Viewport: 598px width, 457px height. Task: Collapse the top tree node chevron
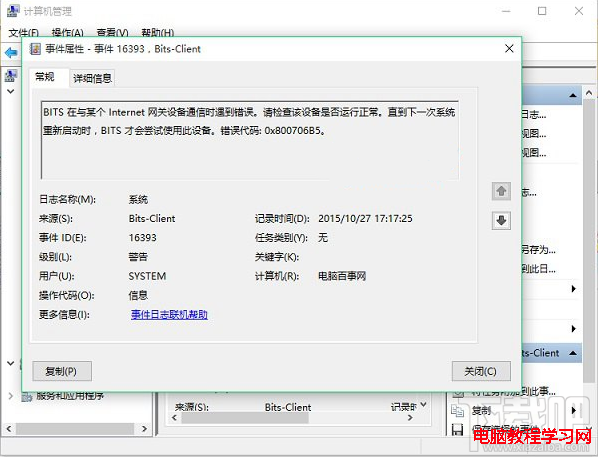pyautogui.click(x=11, y=92)
